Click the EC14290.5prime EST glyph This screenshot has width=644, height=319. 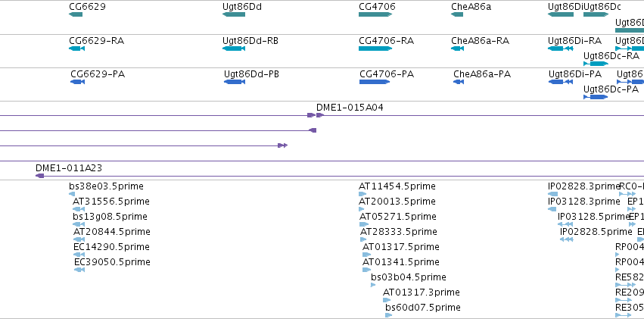(79, 255)
